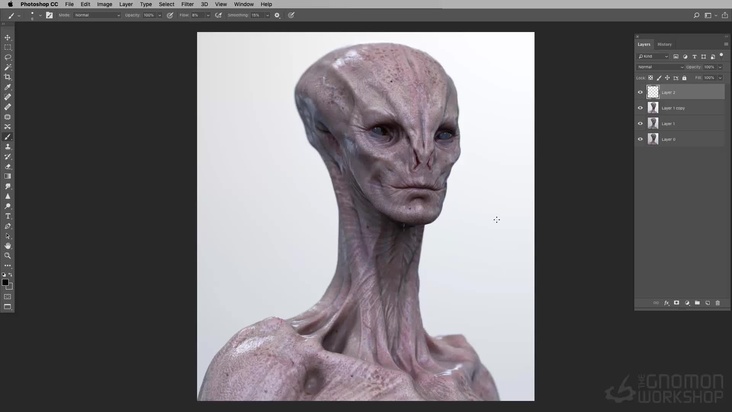Open the Flow slider arrow
This screenshot has height=412, width=732.
coord(207,15)
